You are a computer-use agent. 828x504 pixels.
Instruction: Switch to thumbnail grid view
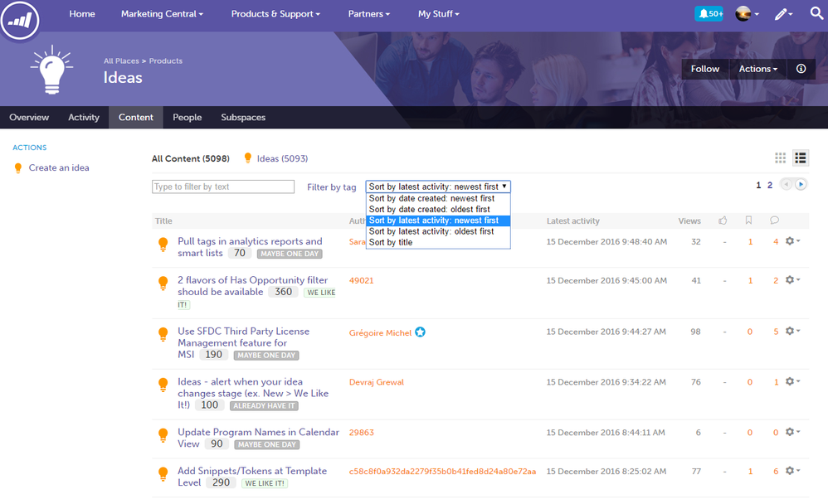780,157
